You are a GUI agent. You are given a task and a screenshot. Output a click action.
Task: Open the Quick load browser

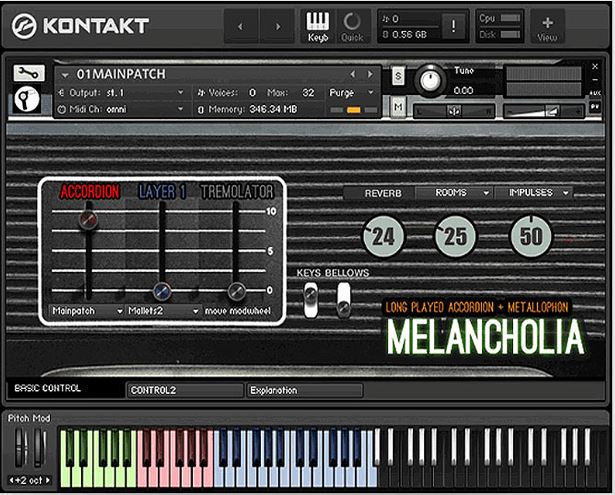352,27
